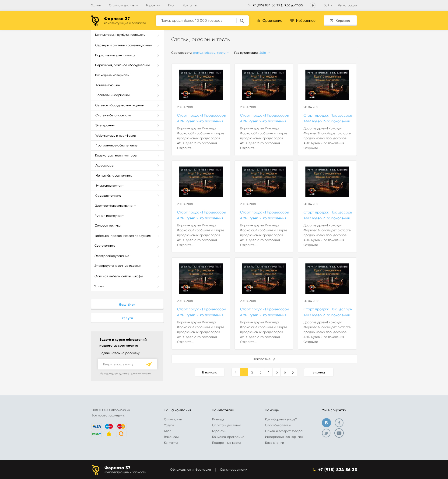448x479 pixels.
Task: Click the Сравнение comparison link
Action: (269, 21)
